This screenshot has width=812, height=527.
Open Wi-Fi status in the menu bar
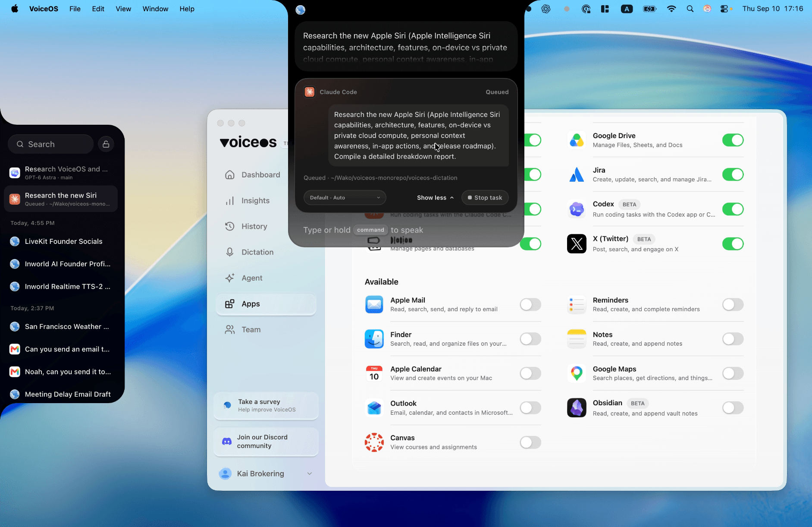click(671, 9)
